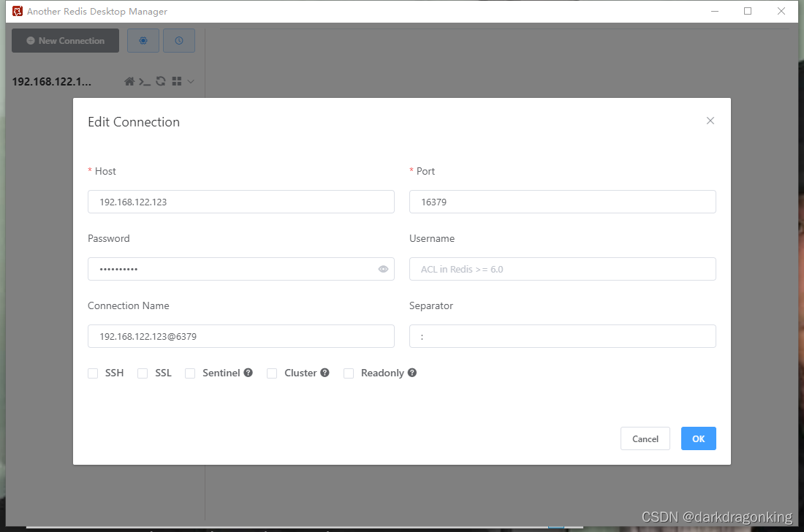804x532 pixels.
Task: Click Cancel to discard changes
Action: (645, 438)
